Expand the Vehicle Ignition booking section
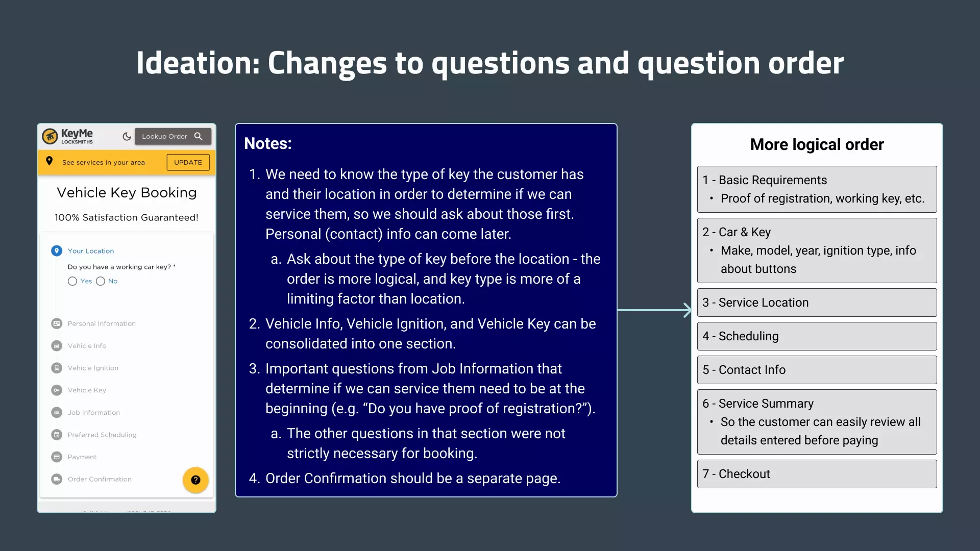The height and width of the screenshot is (551, 980). click(x=93, y=368)
